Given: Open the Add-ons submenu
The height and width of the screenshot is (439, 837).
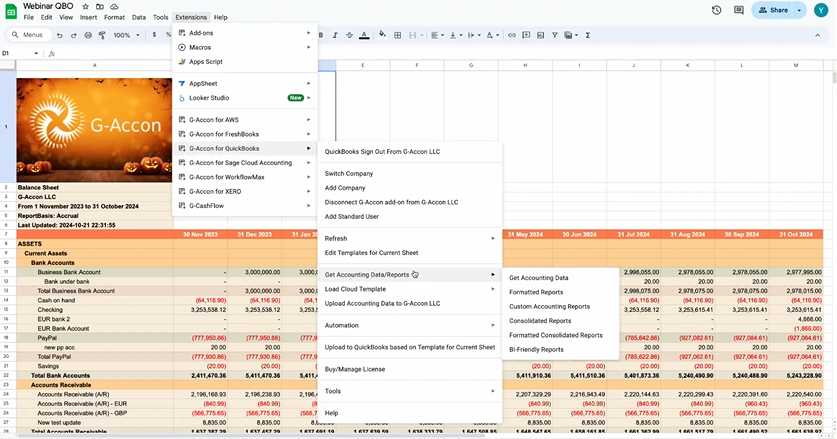Looking at the screenshot, I should tap(245, 33).
